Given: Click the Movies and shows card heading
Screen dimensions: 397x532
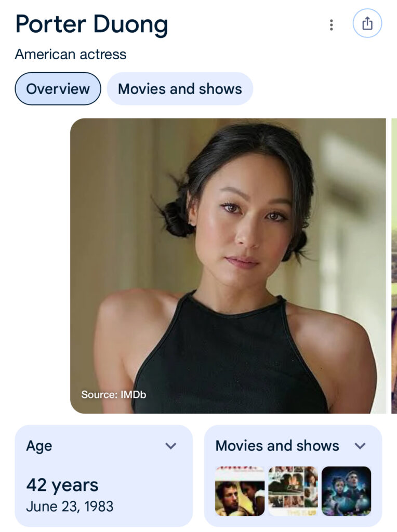Looking at the screenshot, I should (x=277, y=446).
